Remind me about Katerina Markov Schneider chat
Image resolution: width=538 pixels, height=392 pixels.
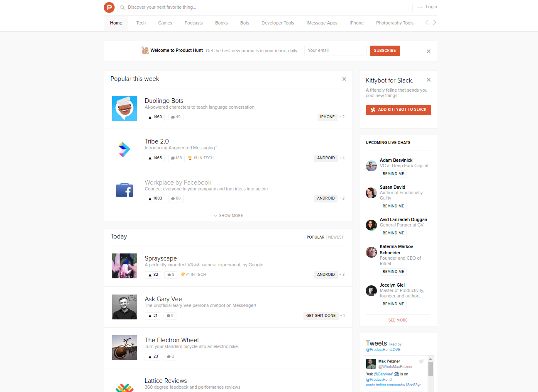click(x=393, y=272)
